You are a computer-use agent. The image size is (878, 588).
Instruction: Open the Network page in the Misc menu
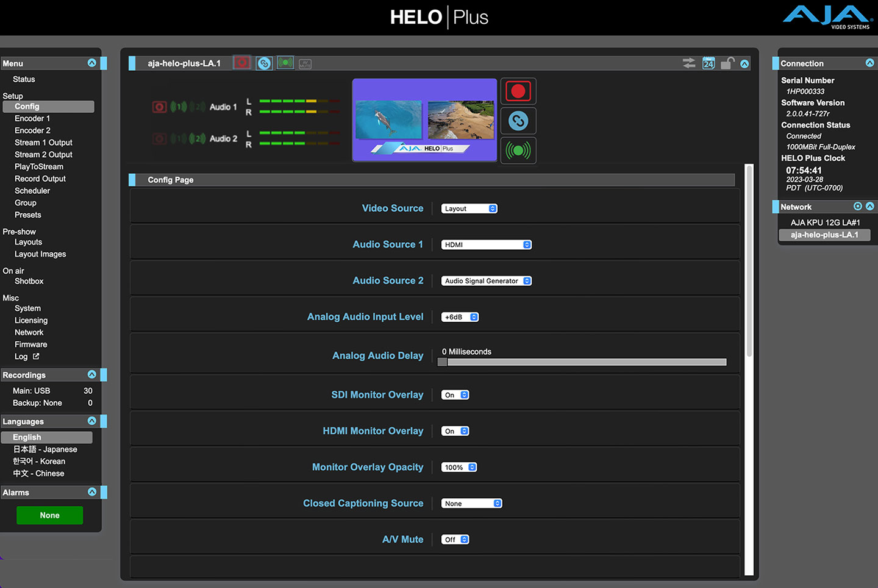point(29,333)
